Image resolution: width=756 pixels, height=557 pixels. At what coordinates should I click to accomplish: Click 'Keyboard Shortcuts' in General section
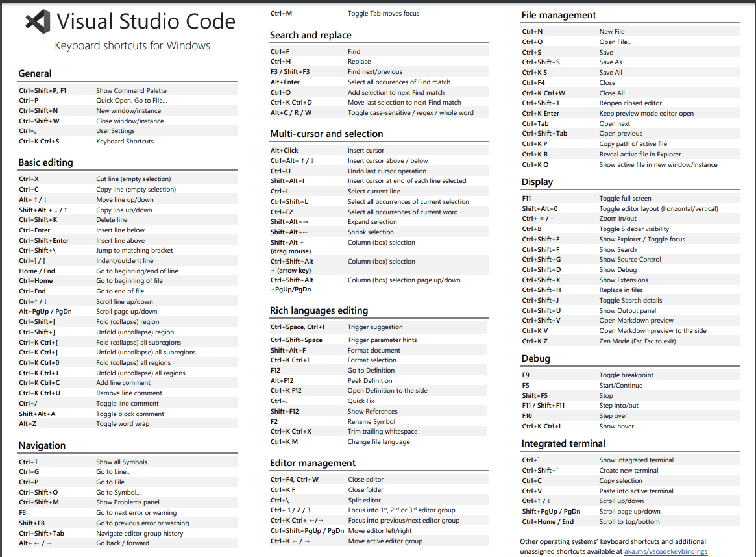pos(125,142)
